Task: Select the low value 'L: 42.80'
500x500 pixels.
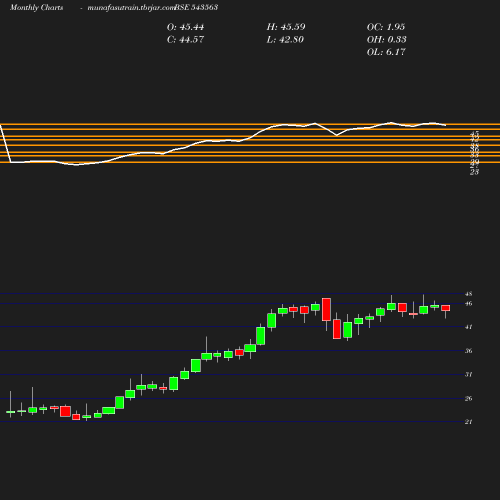Action: pos(285,40)
